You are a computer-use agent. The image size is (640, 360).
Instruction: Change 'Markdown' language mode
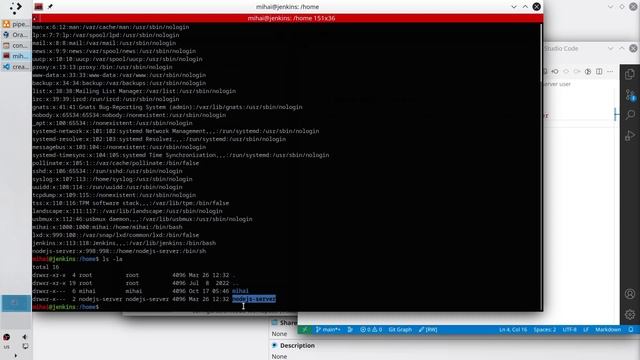(608, 330)
